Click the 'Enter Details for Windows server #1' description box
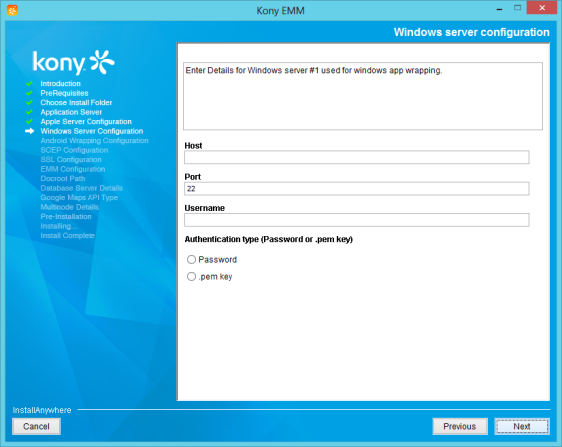 pyautogui.click(x=363, y=96)
